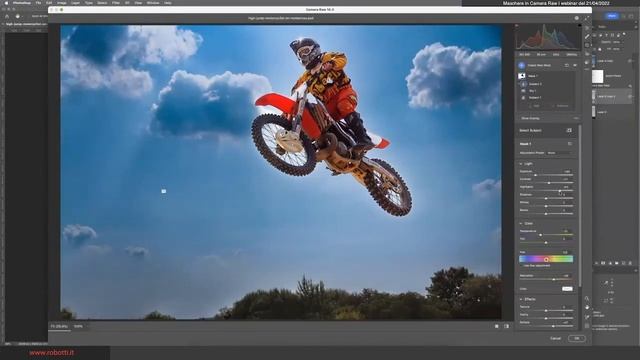640x360 pixels.
Task: Collapse the Color section
Action: [x=521, y=224]
